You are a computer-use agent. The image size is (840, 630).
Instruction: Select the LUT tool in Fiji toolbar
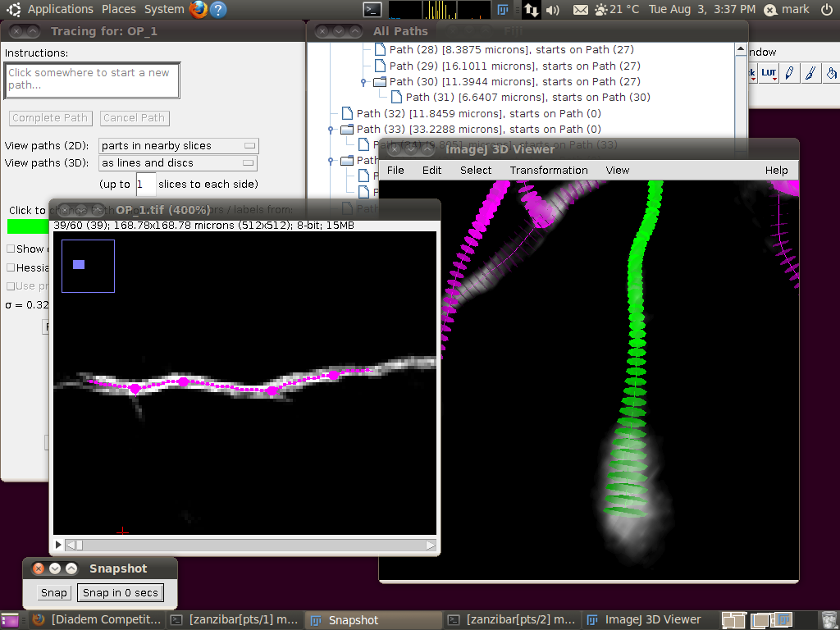[x=769, y=73]
